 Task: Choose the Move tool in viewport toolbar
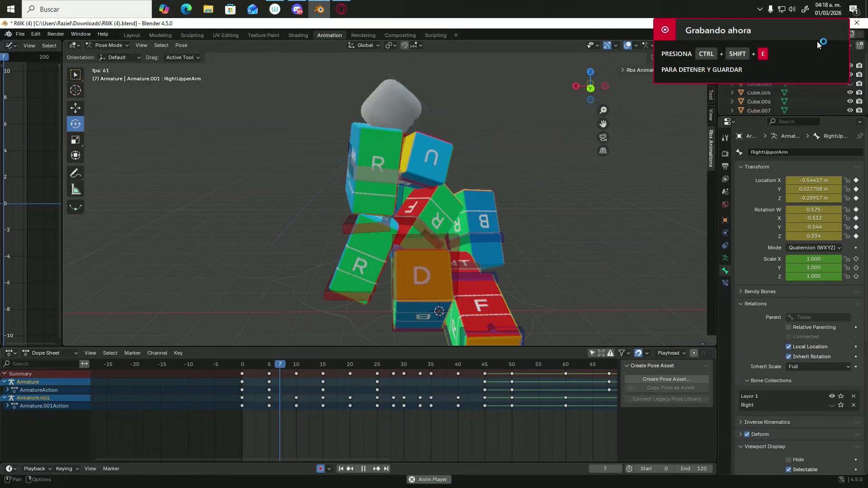(75, 108)
